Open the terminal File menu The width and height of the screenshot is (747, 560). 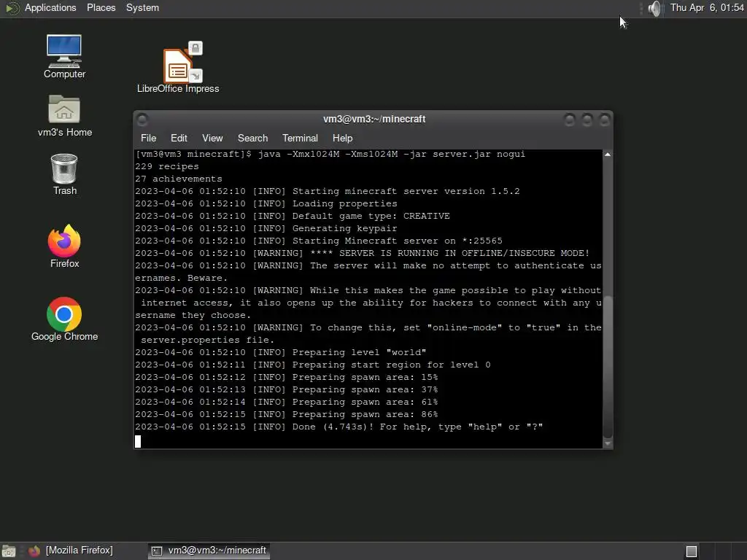(149, 138)
